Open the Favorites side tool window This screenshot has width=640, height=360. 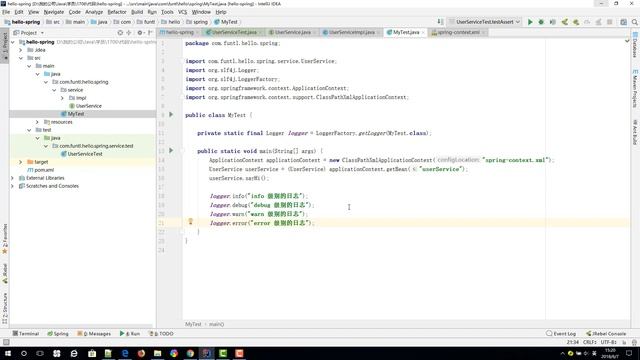(x=5, y=238)
